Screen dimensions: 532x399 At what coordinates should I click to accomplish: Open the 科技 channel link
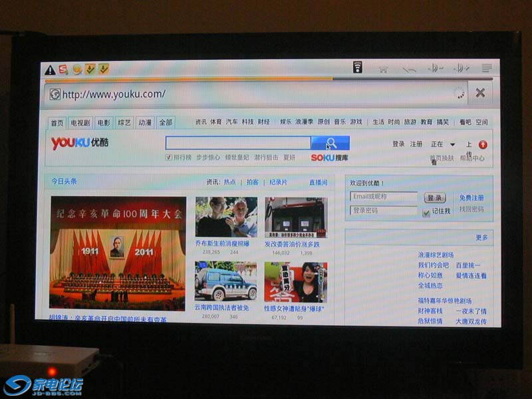click(x=247, y=122)
